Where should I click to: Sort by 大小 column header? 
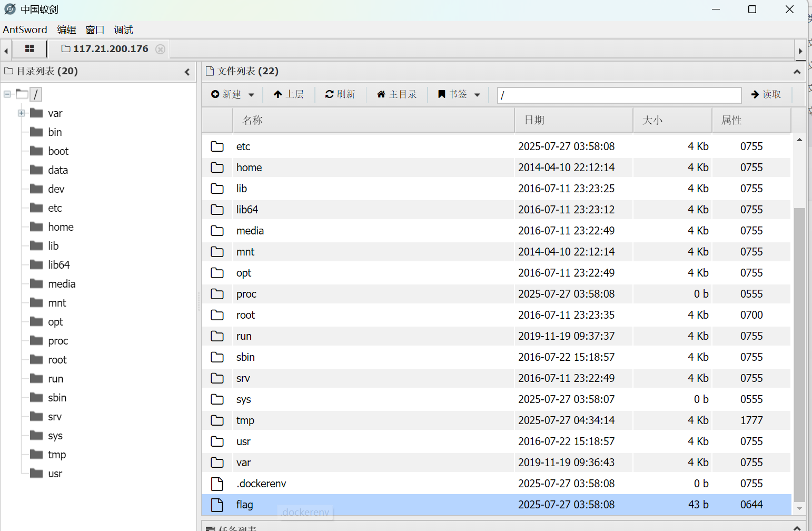672,120
